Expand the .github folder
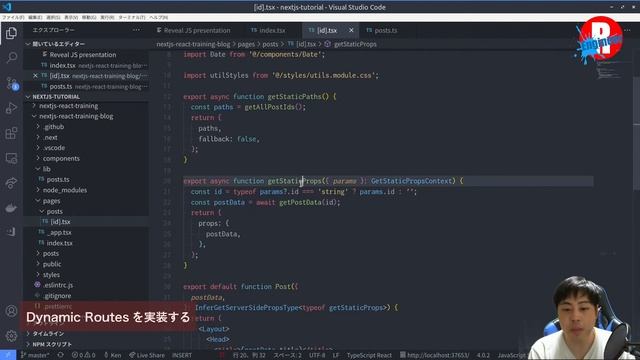Image resolution: width=640 pixels, height=360 pixels. 54,127
